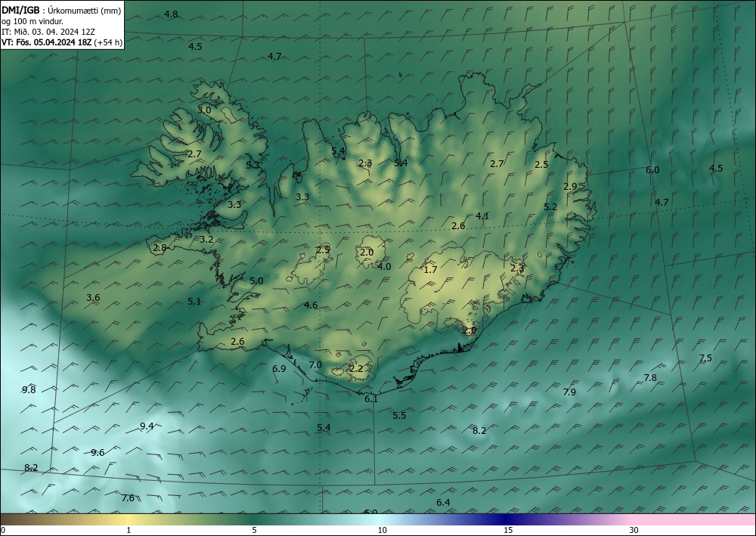The height and width of the screenshot is (536, 756).
Task: Click the 9.4 value offshore southwest
Action: pos(147,426)
